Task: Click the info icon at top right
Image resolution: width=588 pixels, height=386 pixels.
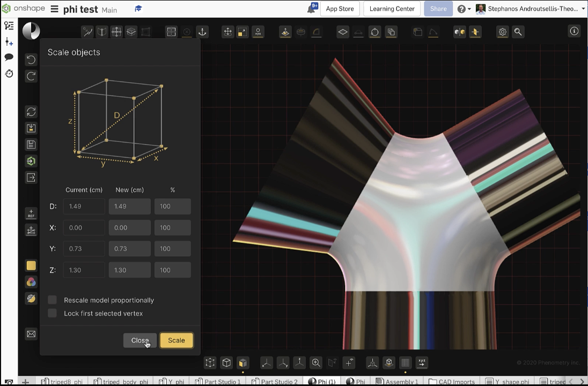Action: click(574, 32)
